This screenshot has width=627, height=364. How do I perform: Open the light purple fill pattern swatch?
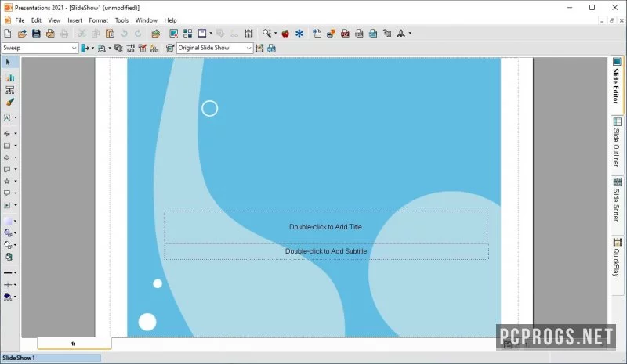[x=8, y=221]
